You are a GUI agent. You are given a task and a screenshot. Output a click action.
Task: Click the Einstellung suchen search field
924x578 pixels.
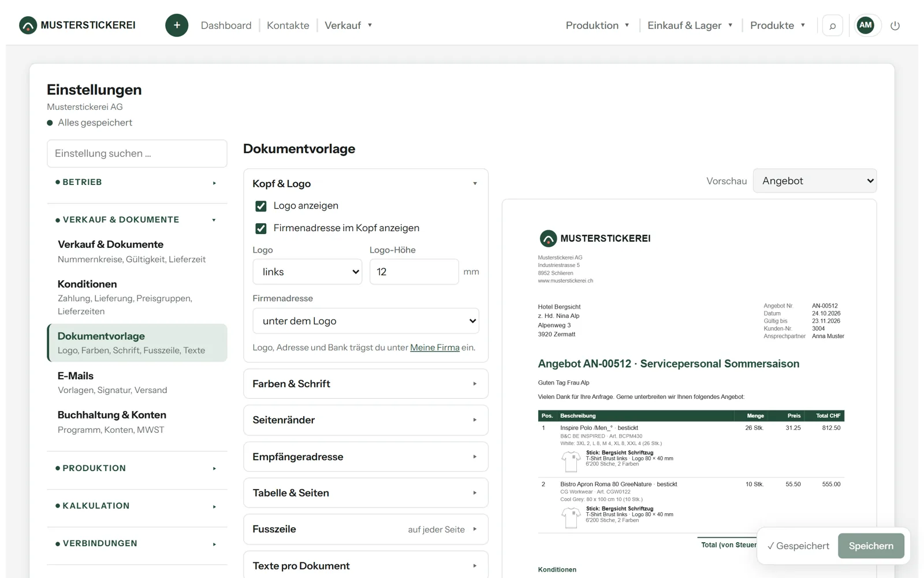pyautogui.click(x=137, y=154)
